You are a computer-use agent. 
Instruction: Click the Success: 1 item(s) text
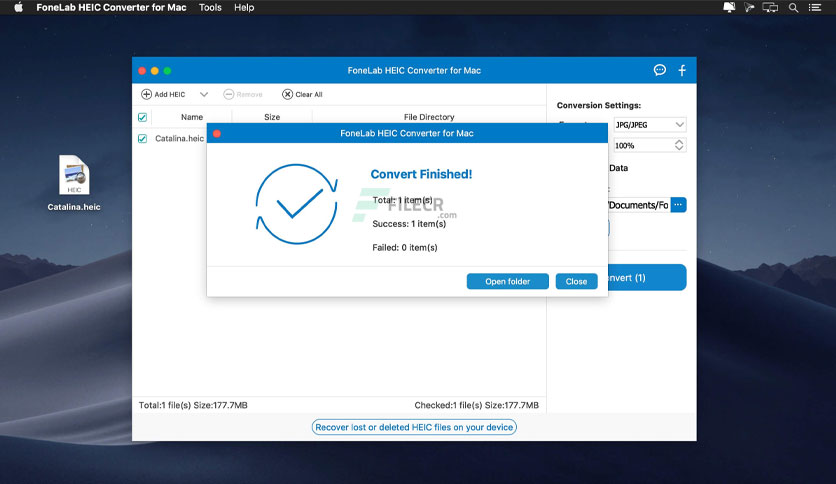point(409,224)
